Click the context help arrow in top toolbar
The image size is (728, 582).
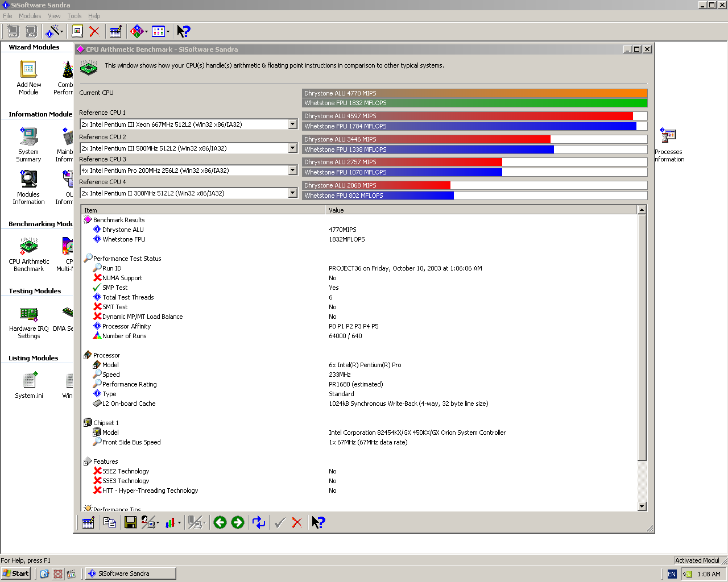pos(183,32)
